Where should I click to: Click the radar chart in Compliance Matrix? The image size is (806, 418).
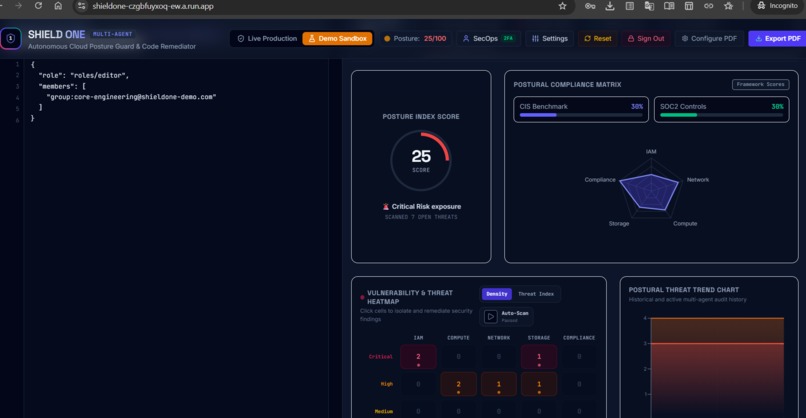coord(651,189)
